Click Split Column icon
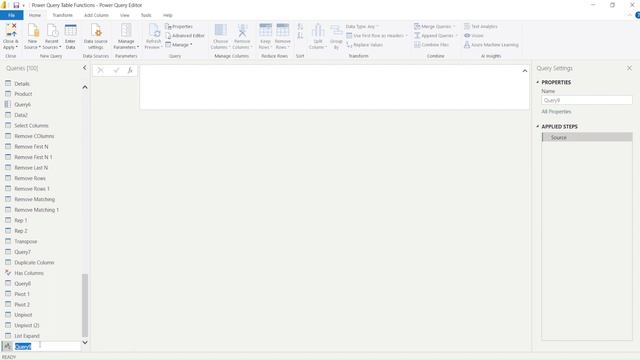Image resolution: width=640 pixels, height=360 pixels. pyautogui.click(x=318, y=31)
